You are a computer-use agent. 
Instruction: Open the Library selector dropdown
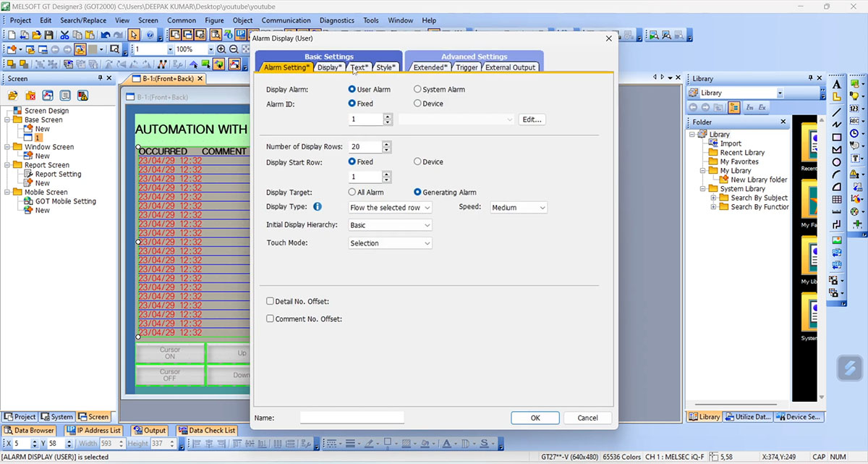(x=780, y=93)
